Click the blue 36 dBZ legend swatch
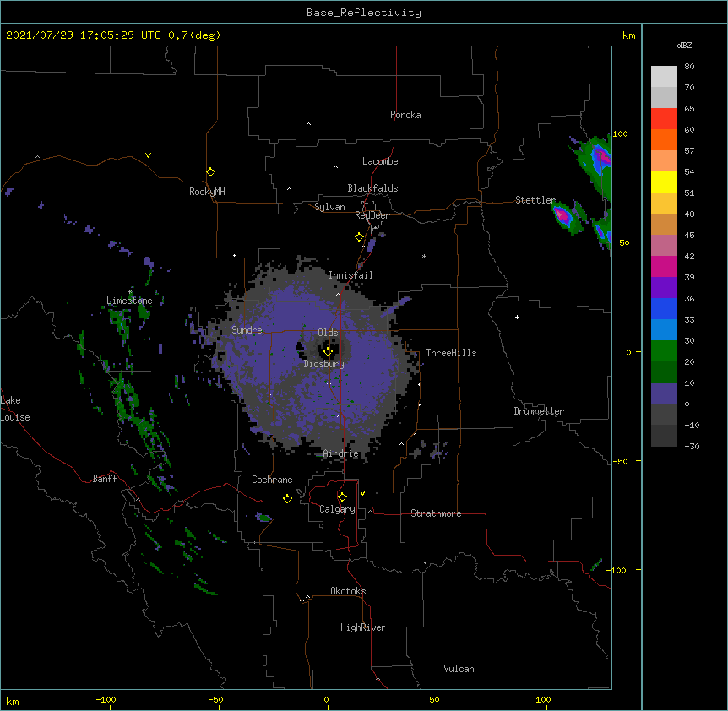 [x=664, y=308]
